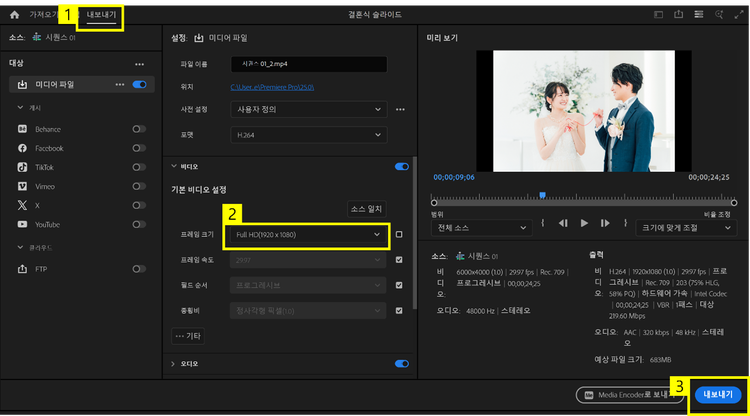
Task: Select the 미디어 파일 destination row
Action: click(x=82, y=85)
